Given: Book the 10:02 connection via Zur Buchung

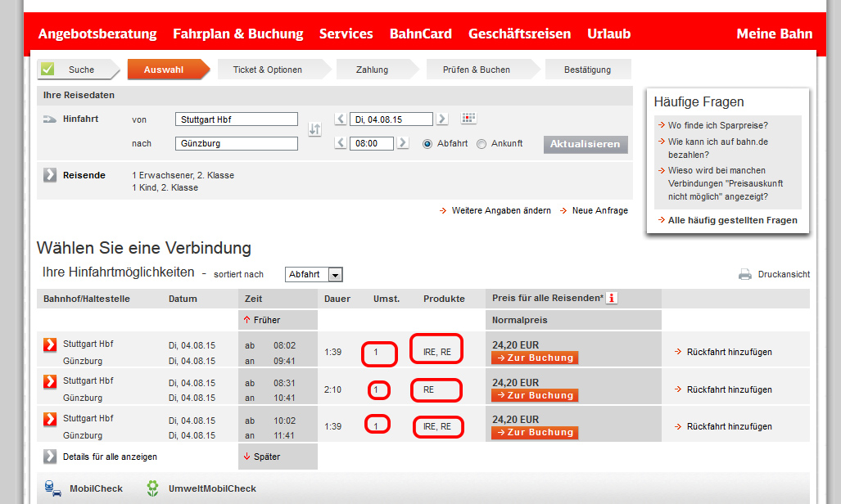Looking at the screenshot, I should pos(535,432).
